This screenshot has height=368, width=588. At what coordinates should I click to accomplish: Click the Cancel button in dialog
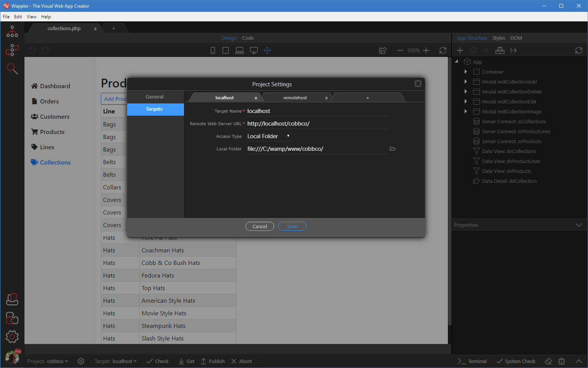pos(260,226)
